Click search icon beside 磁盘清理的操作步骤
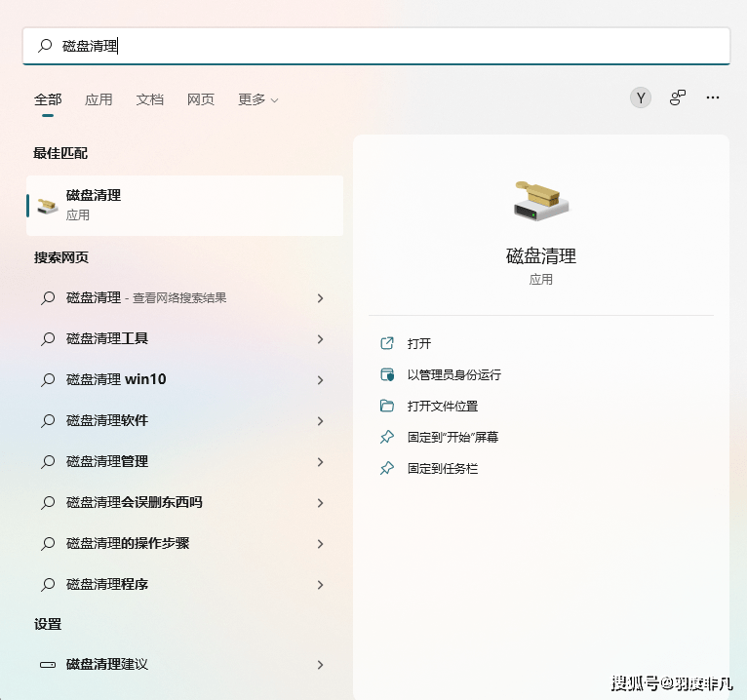 48,544
